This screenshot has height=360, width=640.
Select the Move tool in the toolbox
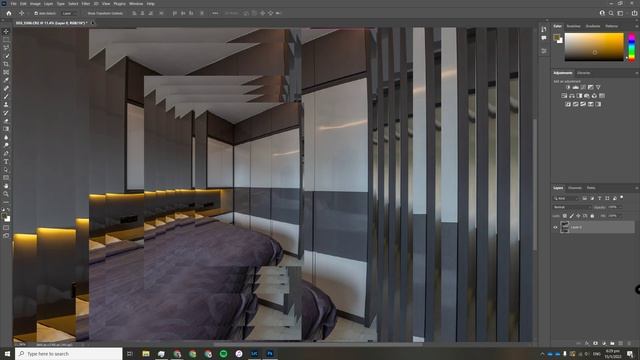coord(6,31)
